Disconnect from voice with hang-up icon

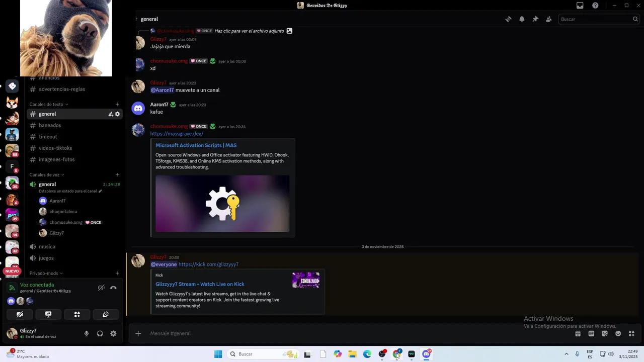tap(113, 288)
